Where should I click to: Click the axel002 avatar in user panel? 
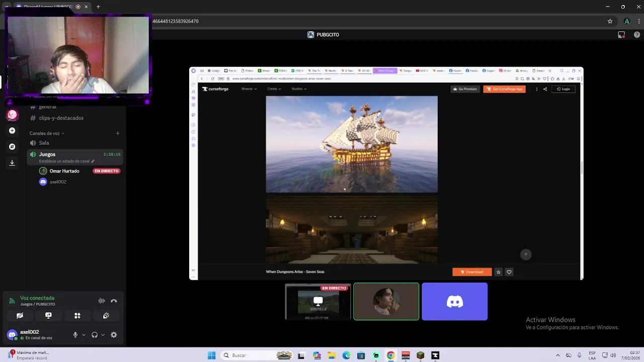[x=12, y=335]
